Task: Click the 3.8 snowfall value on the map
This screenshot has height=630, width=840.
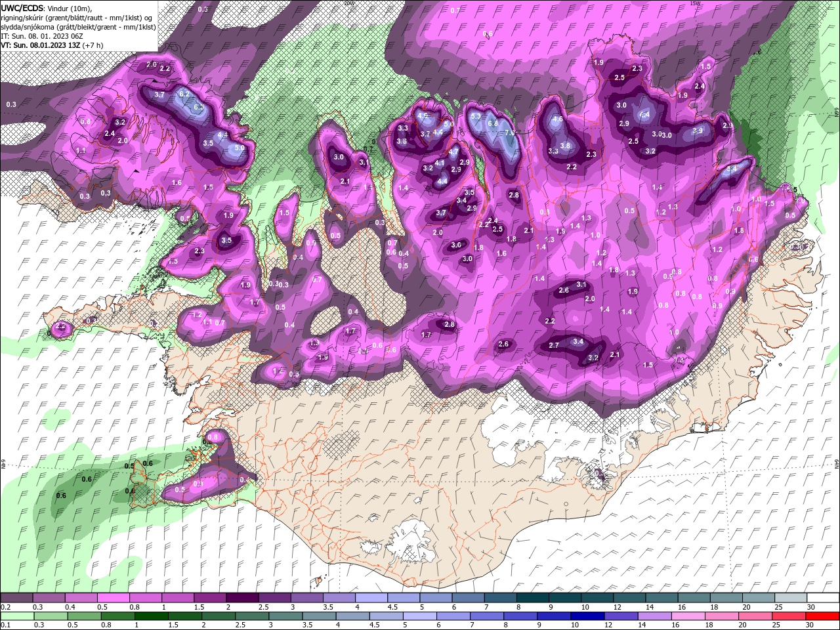Action: click(x=565, y=146)
